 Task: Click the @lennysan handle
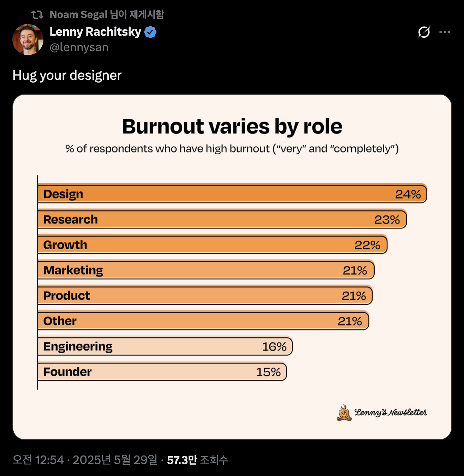click(x=79, y=47)
